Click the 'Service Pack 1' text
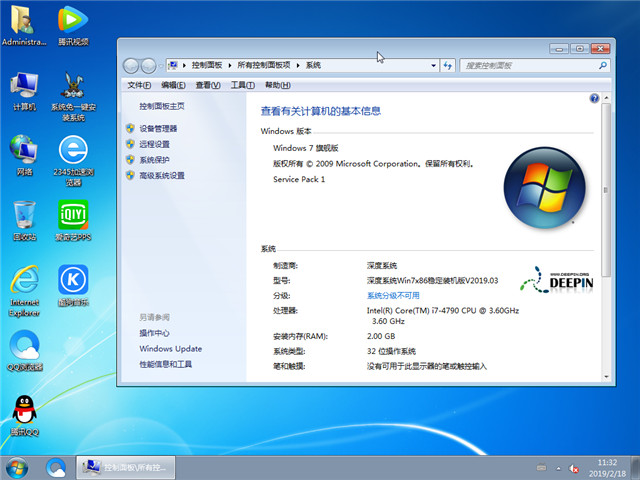This screenshot has height=480, width=640. (x=299, y=179)
